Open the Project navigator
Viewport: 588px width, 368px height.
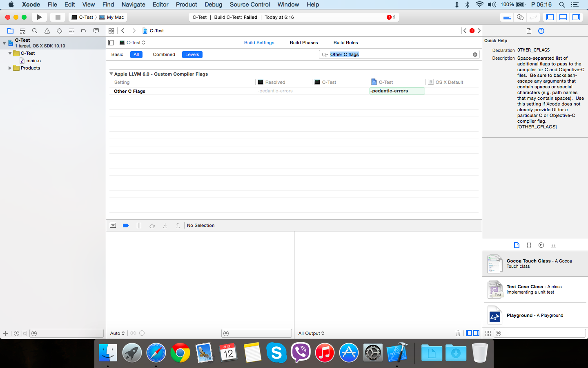tap(11, 31)
